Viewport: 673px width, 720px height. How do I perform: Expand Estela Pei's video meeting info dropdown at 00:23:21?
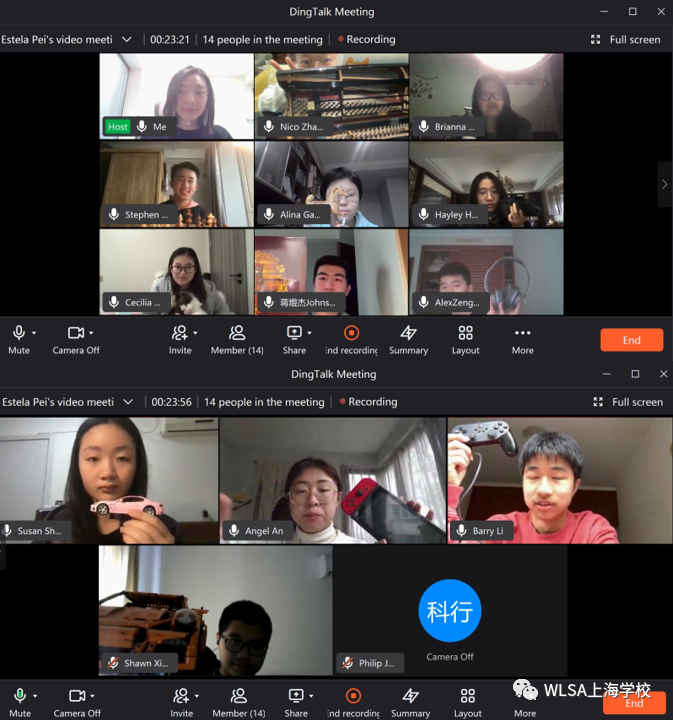[126, 40]
